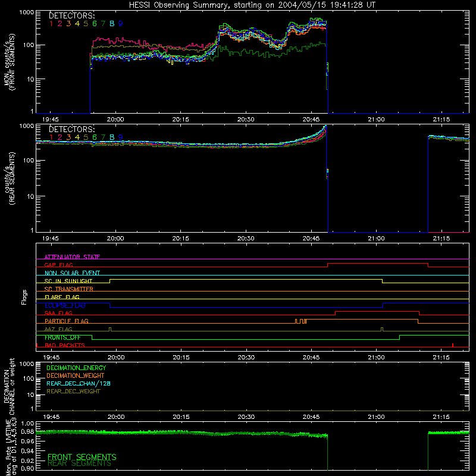This screenshot has height=476, width=476.
Task: Click the 0.98 value on the livetime axis
Action: point(27,432)
